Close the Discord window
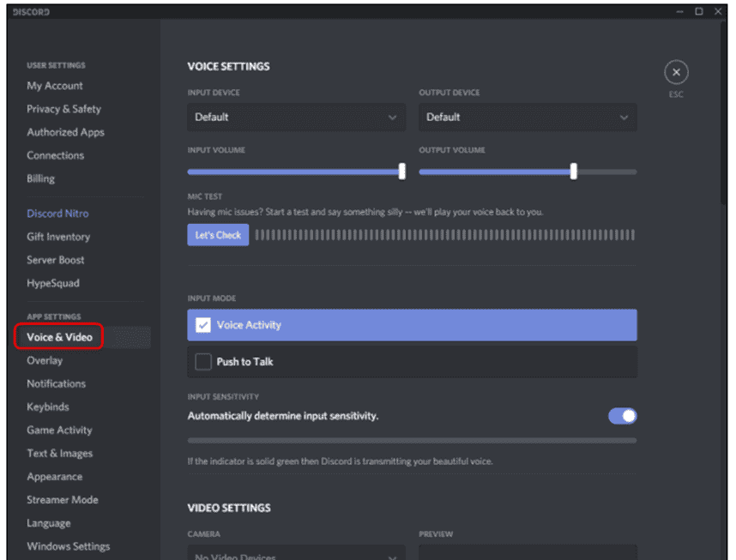 pos(718,11)
